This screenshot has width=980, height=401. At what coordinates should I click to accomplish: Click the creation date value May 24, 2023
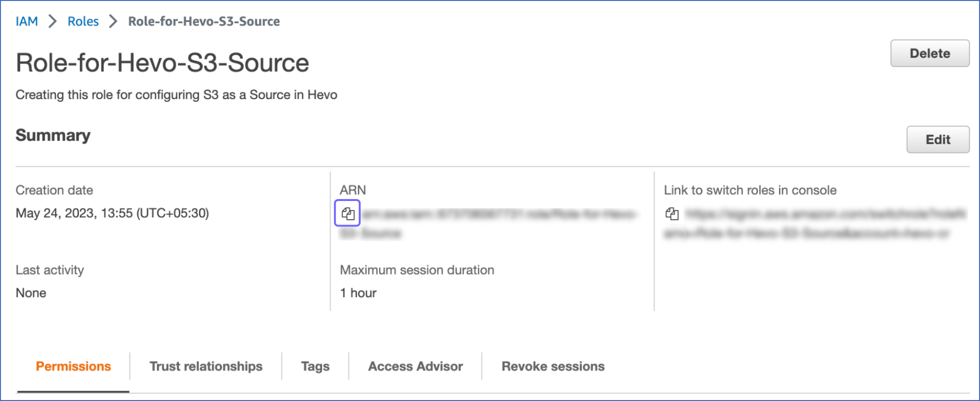coord(112,213)
